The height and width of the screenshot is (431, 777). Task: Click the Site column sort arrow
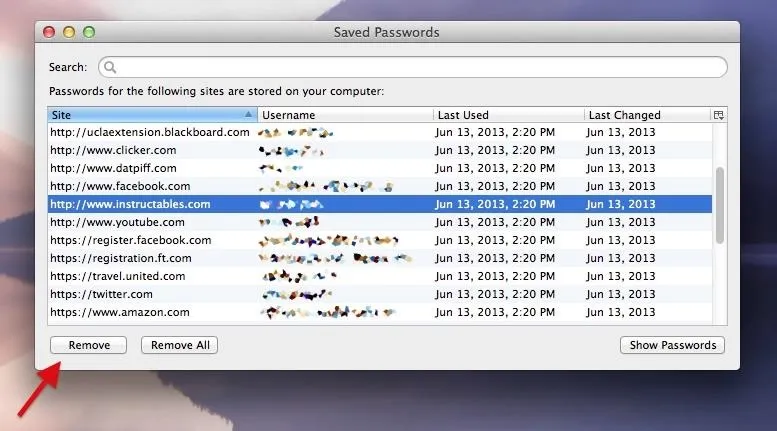(248, 114)
